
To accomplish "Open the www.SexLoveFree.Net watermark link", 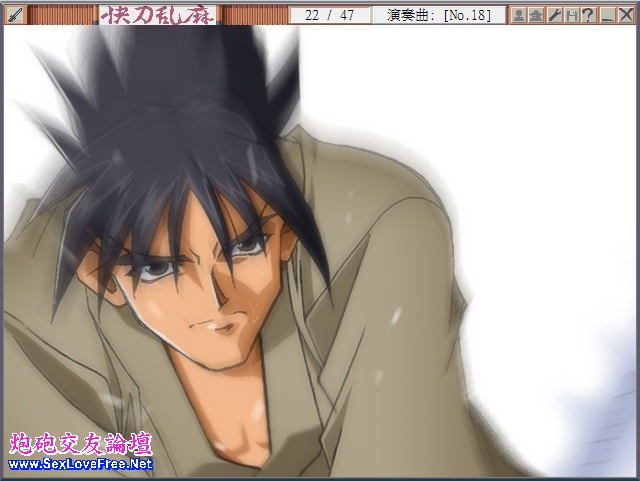I will (x=80, y=464).
